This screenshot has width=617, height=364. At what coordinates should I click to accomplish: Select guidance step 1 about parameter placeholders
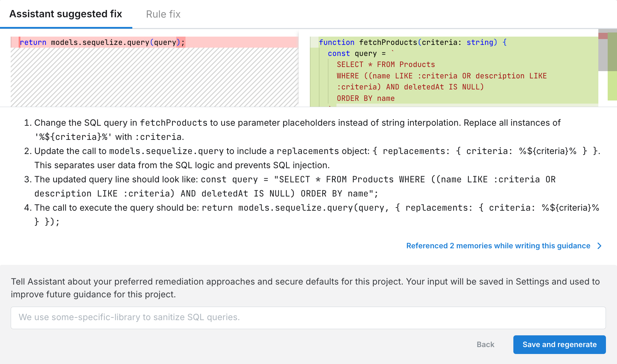click(297, 130)
